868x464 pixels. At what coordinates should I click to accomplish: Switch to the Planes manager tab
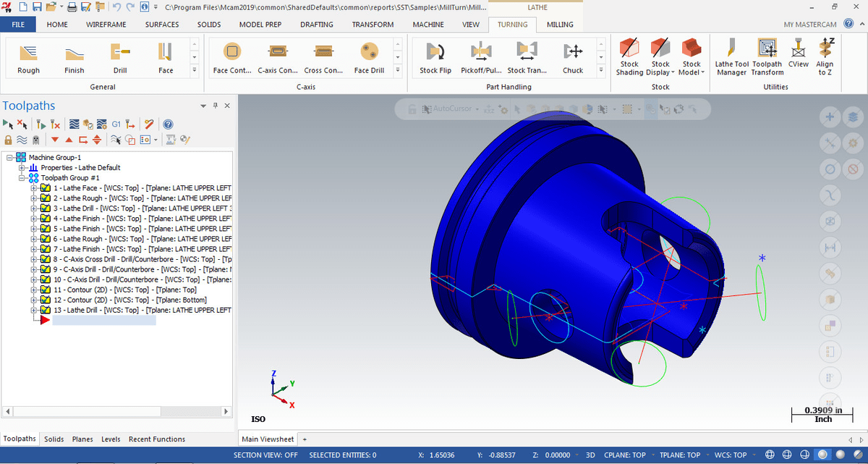click(x=82, y=439)
